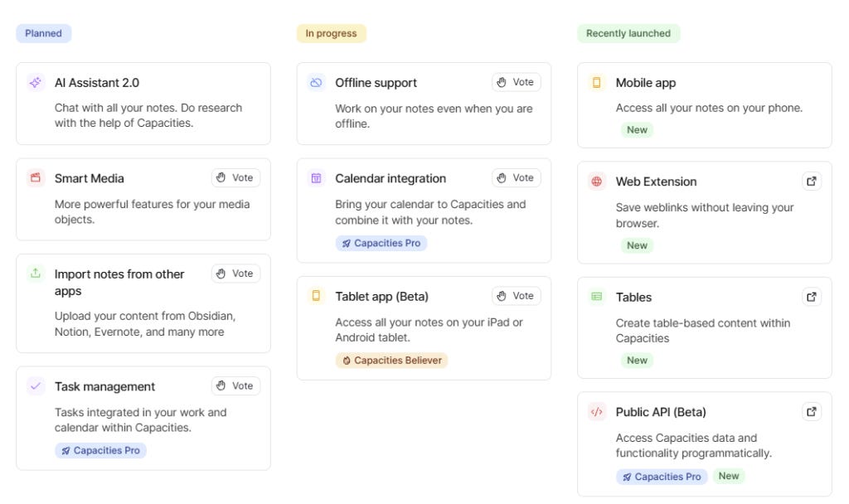Open the Public API external link

(x=812, y=412)
